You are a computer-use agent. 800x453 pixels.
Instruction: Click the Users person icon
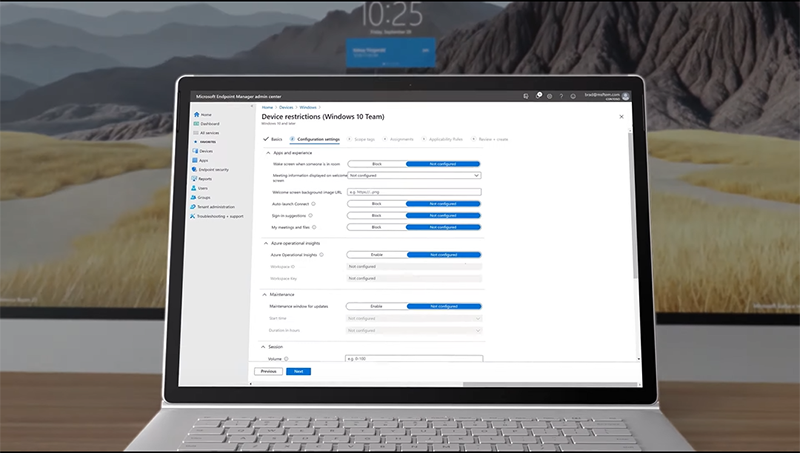point(194,188)
